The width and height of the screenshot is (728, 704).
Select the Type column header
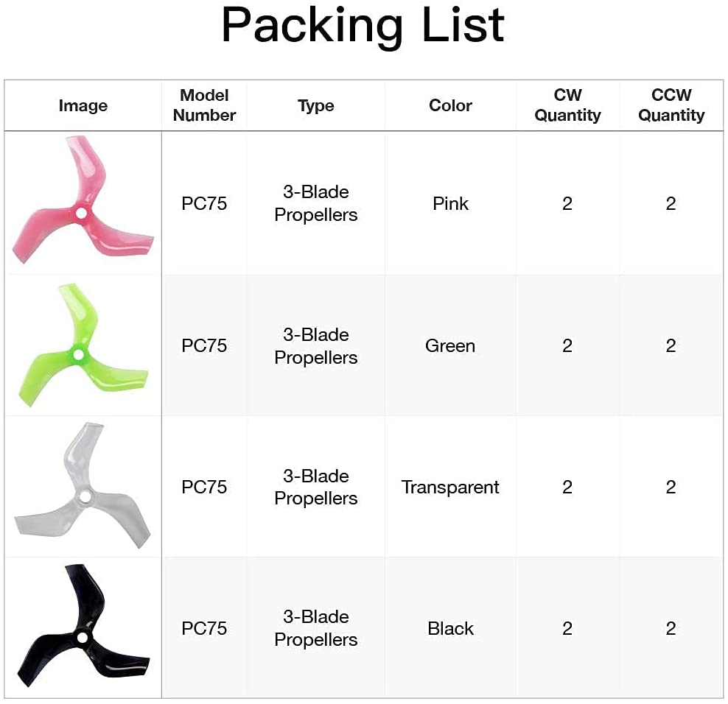(x=315, y=106)
